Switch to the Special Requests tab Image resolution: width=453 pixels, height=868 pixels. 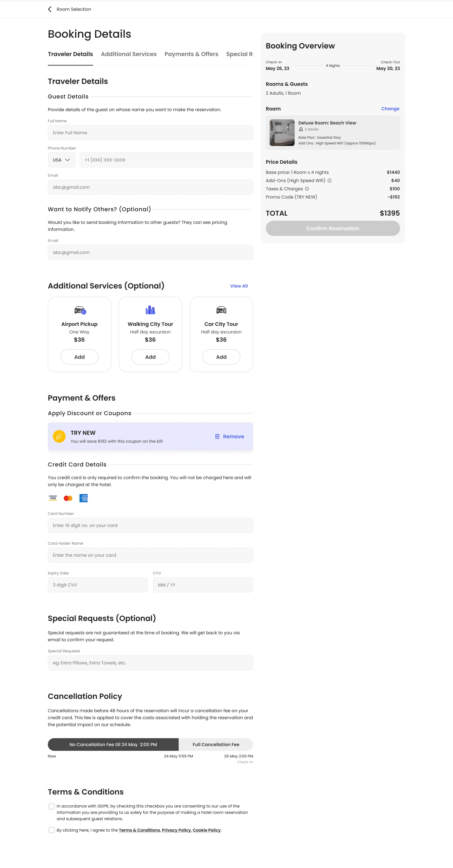(239, 54)
